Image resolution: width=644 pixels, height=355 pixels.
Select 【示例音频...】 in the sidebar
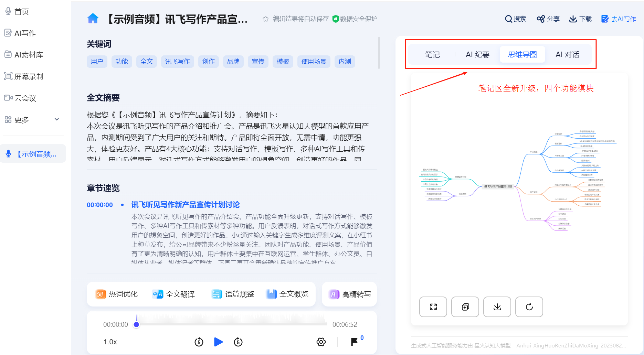33,154
